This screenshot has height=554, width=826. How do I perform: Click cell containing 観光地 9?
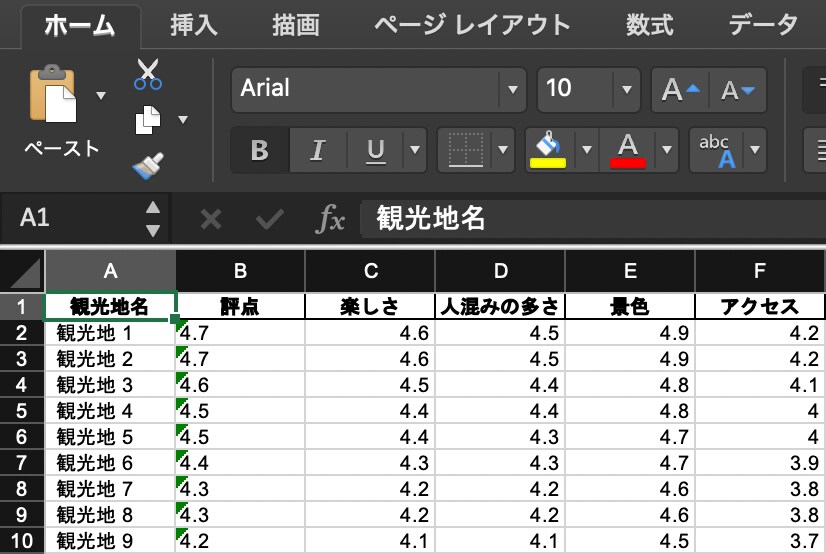coord(110,541)
